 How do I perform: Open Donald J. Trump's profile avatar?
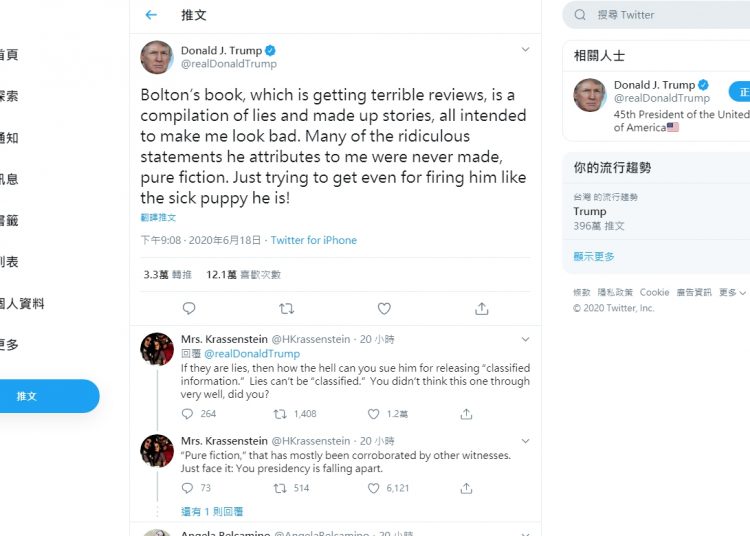(157, 57)
